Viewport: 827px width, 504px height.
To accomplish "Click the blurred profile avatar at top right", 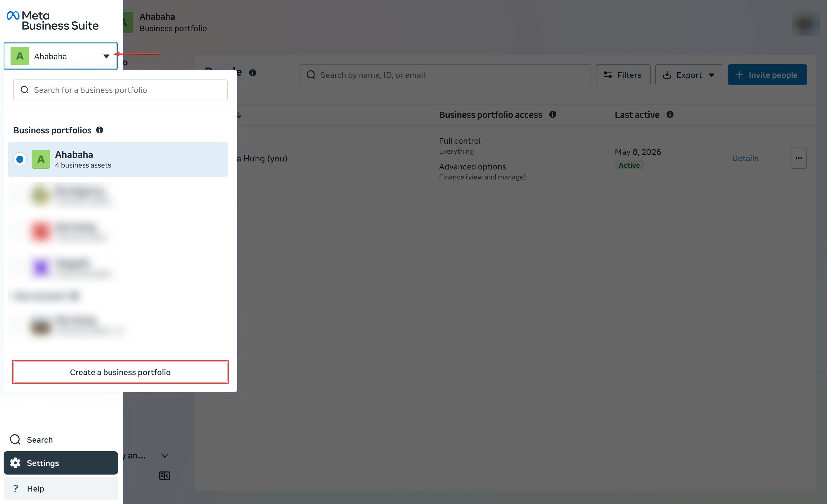I will point(806,23).
